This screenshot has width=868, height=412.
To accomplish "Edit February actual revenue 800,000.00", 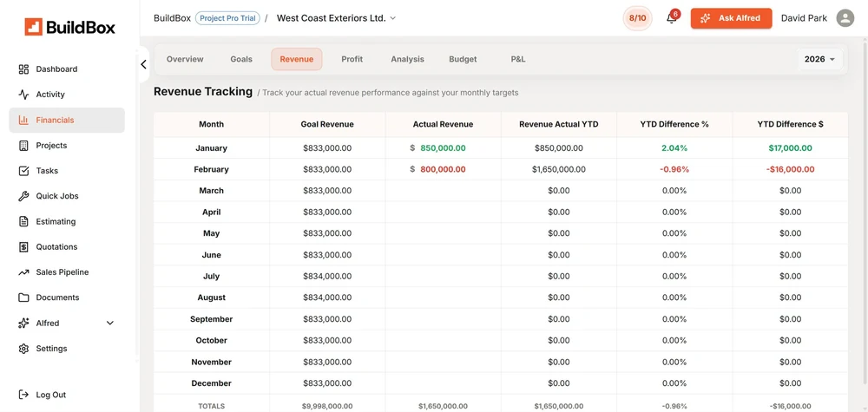I will (x=443, y=169).
